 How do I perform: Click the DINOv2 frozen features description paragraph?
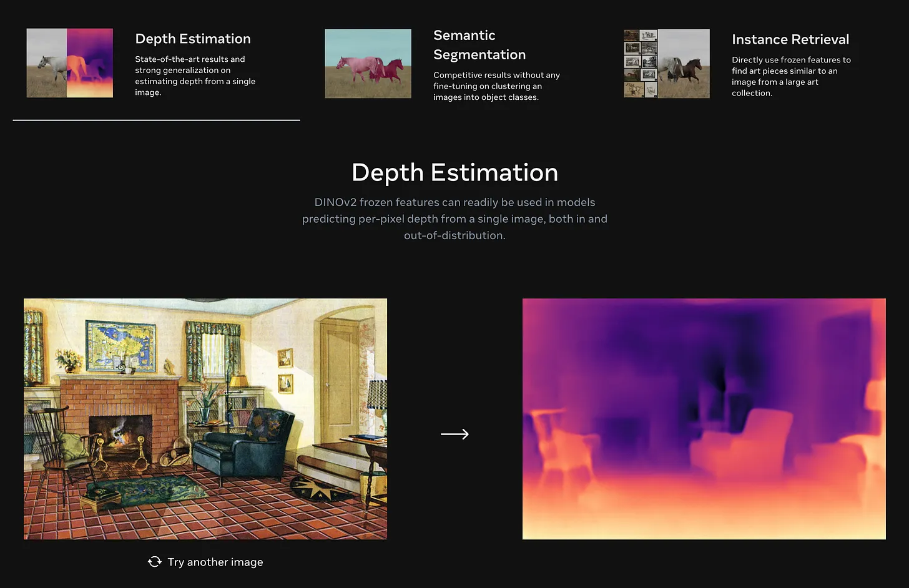point(454,218)
